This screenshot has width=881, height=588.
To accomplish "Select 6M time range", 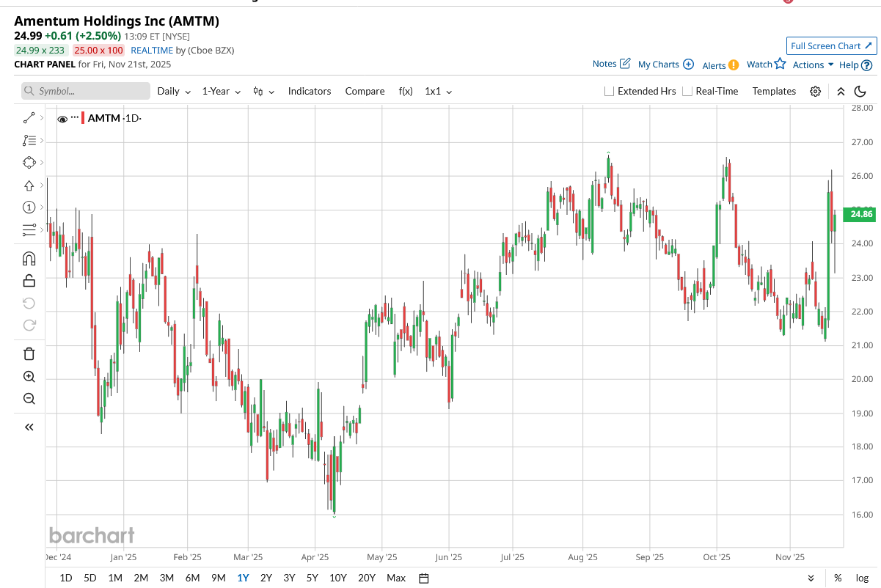I will tap(192, 578).
